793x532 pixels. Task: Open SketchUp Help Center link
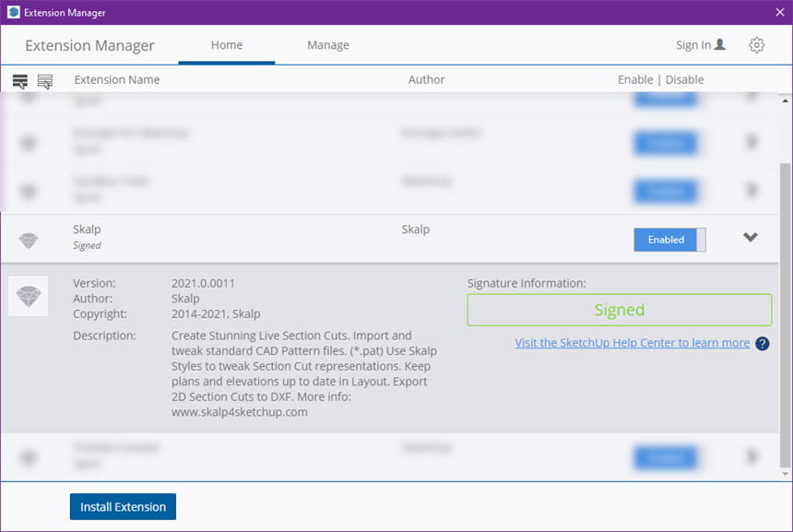[x=633, y=343]
